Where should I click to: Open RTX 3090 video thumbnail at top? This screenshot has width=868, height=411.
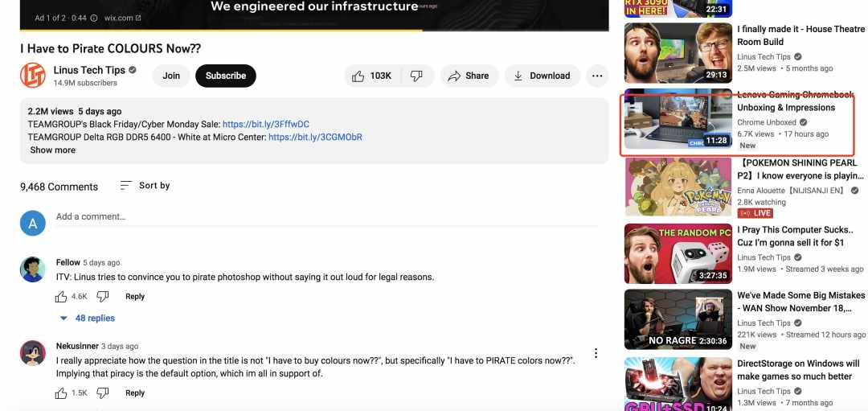click(x=678, y=8)
